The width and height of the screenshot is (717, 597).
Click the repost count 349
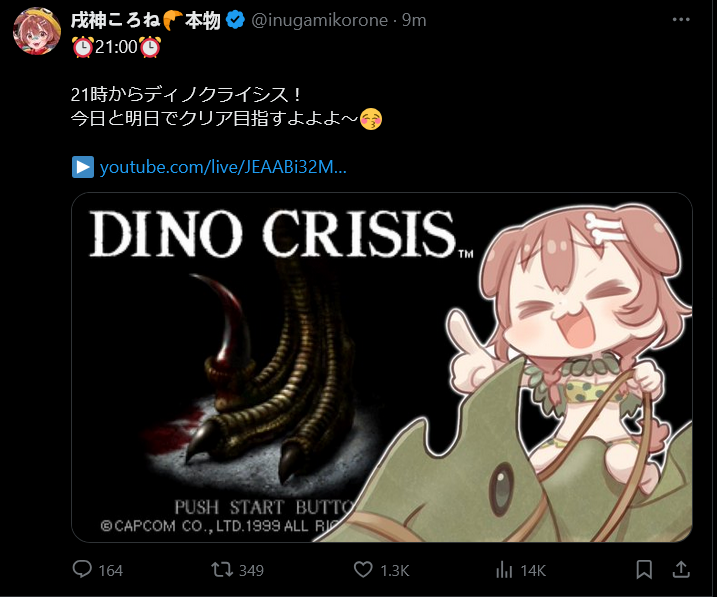251,570
